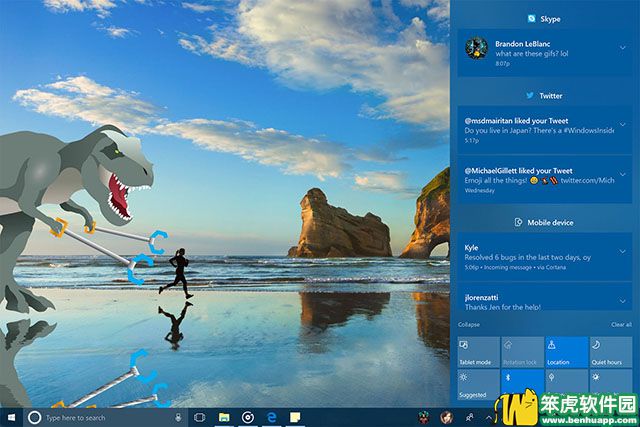Toggle Rotation lock quick action

pos(522,352)
